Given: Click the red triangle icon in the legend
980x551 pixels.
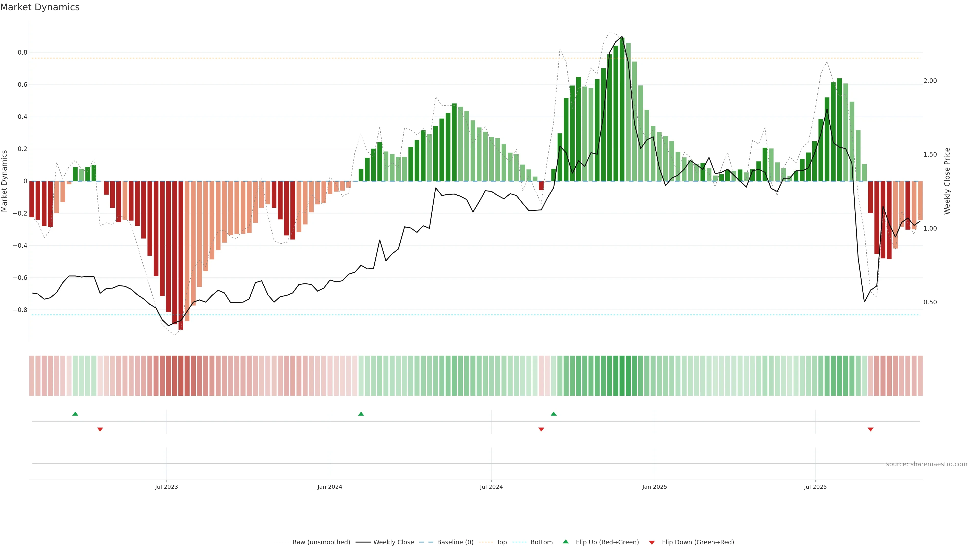Looking at the screenshot, I should click(x=652, y=542).
